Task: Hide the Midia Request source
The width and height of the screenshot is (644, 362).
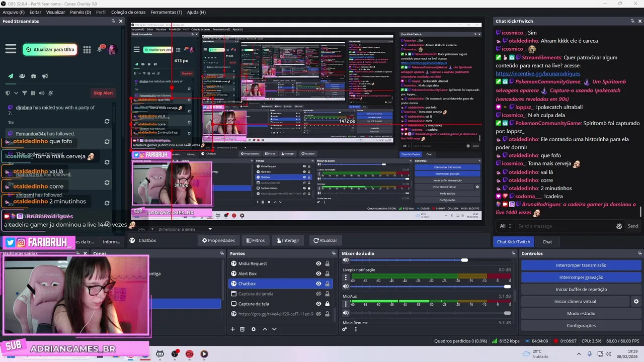Action: click(318, 263)
